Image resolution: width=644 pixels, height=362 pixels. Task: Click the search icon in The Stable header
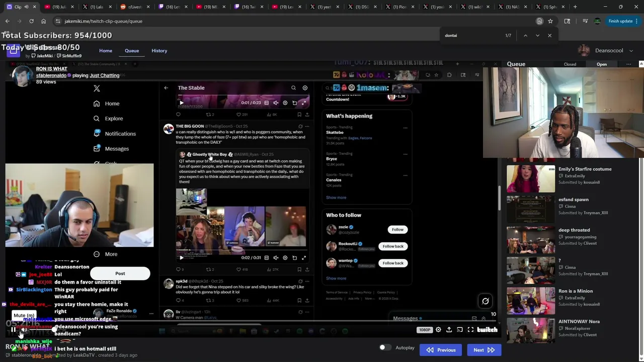pyautogui.click(x=293, y=88)
